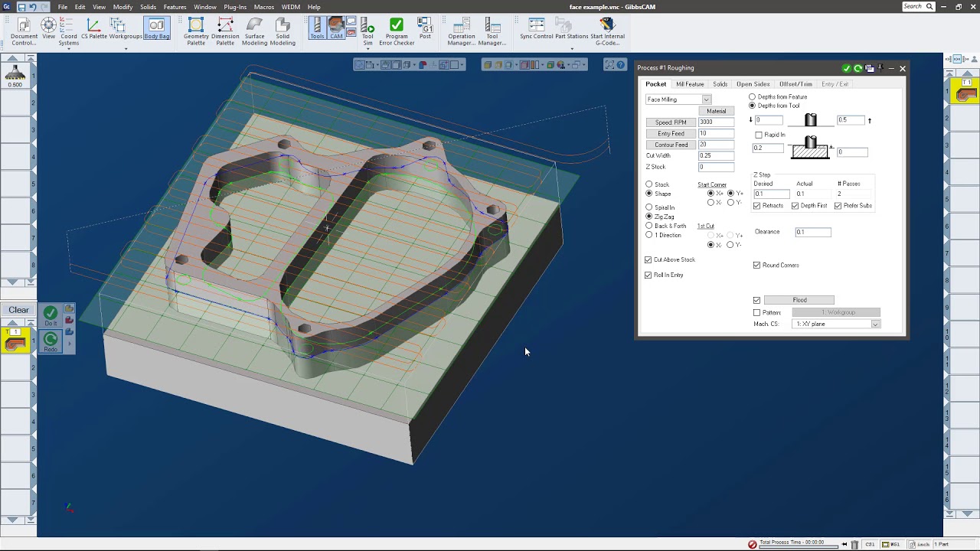Open the Operation Manager

[462, 32]
